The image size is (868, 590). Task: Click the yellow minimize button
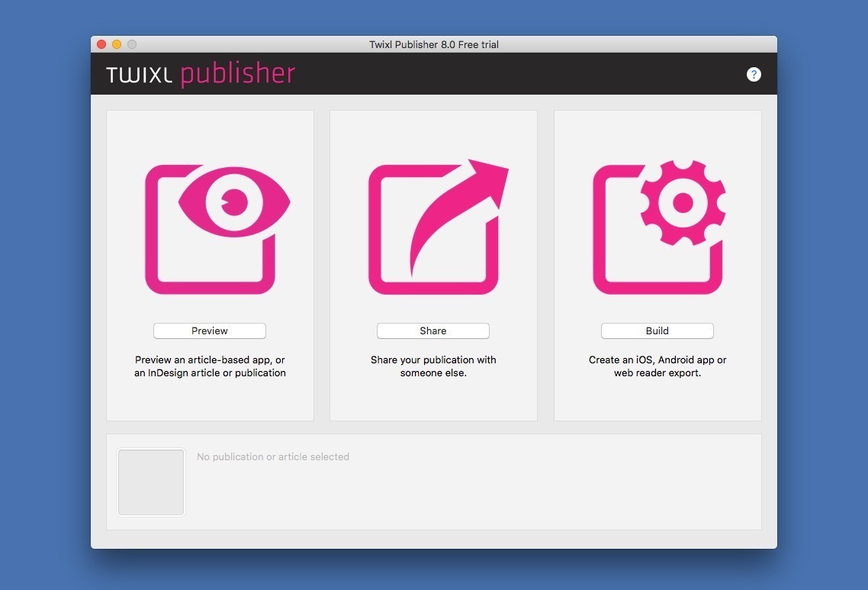[117, 44]
